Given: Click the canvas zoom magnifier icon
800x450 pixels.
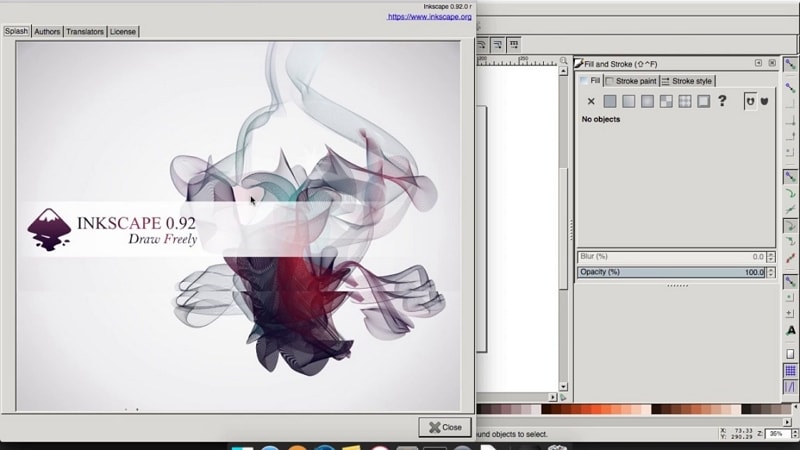Looking at the screenshot, I should pos(563,61).
